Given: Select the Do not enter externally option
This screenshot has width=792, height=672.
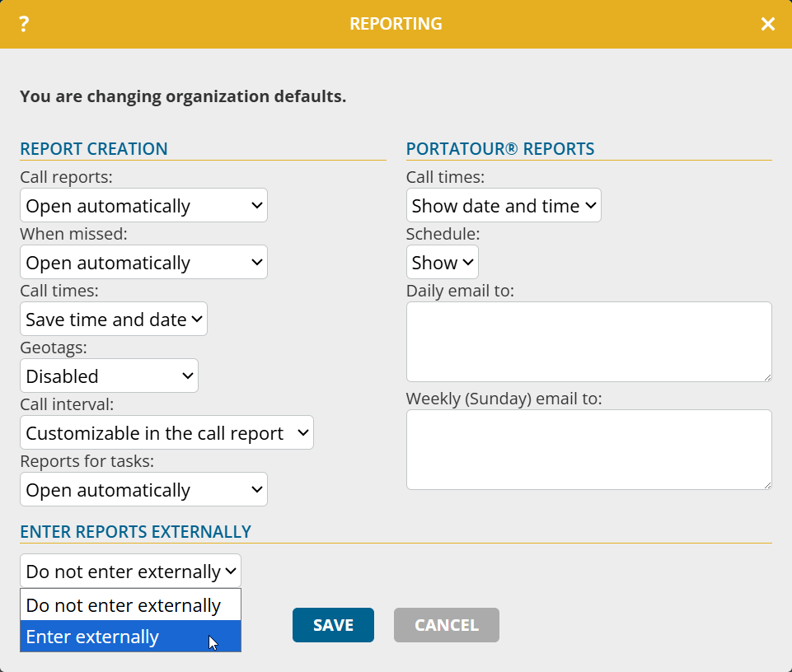Looking at the screenshot, I should pos(130,605).
